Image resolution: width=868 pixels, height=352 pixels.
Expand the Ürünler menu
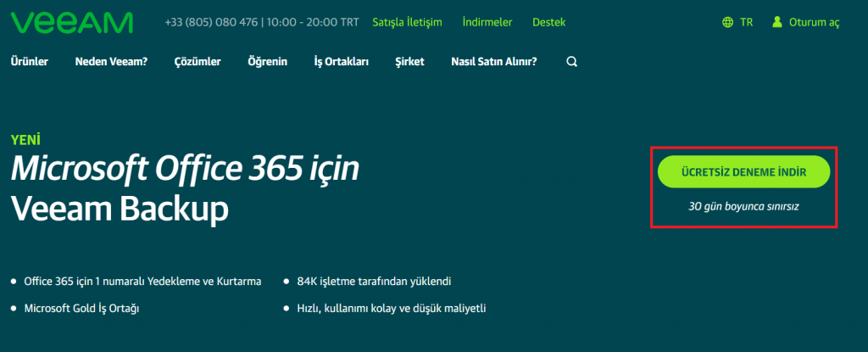[29, 62]
